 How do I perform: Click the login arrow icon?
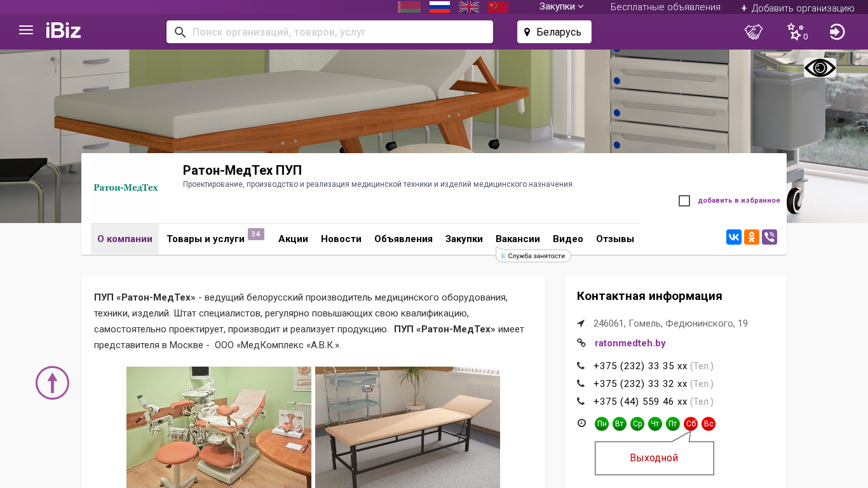click(x=837, y=32)
